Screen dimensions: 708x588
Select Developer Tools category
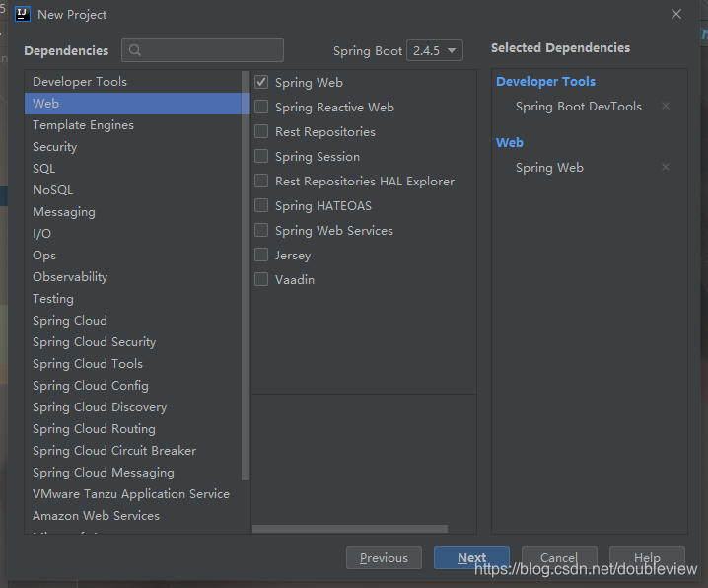(x=133, y=82)
